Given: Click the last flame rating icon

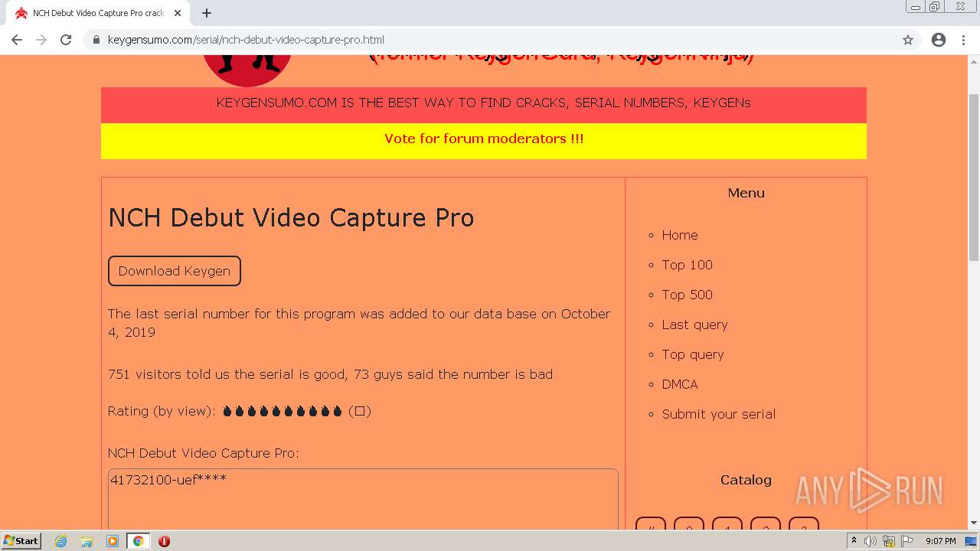Looking at the screenshot, I should [x=338, y=411].
